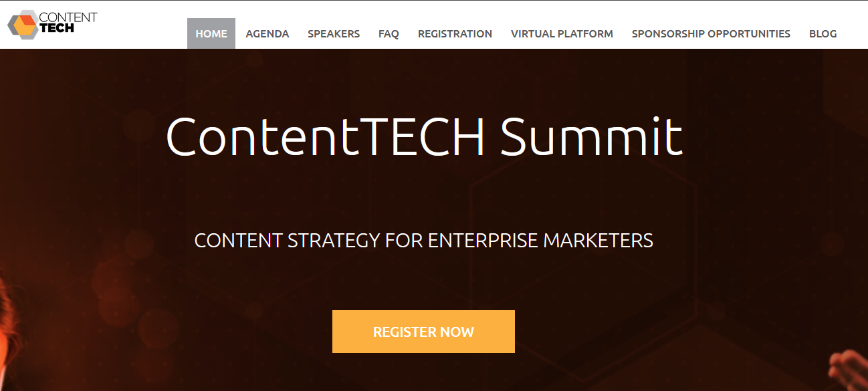868x391 pixels.
Task: Click the word ENTERPRISE in the tagline
Action: point(483,240)
